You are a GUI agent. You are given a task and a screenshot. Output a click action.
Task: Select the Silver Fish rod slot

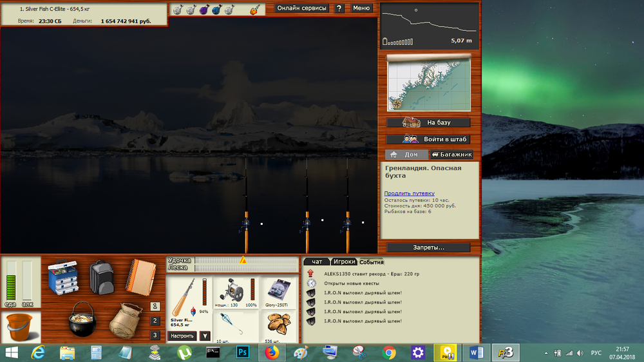point(189,303)
